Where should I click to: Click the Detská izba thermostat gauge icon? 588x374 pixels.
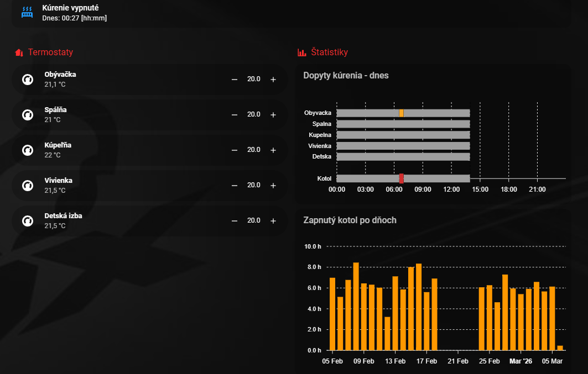27,221
